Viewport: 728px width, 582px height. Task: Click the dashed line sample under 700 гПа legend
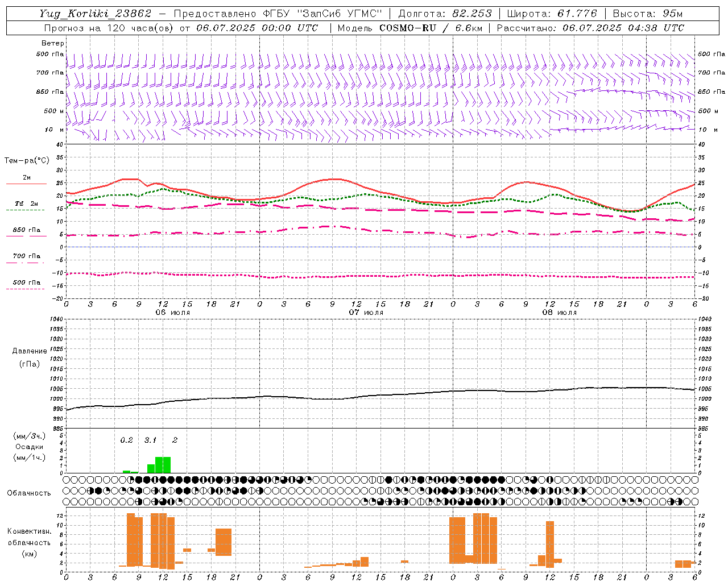click(x=25, y=263)
